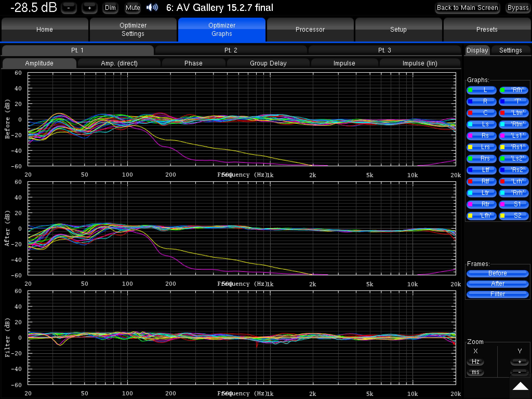Toggle the 'Rs1' channel graph
Image resolution: width=532 pixels, height=399 pixels.
514,147
